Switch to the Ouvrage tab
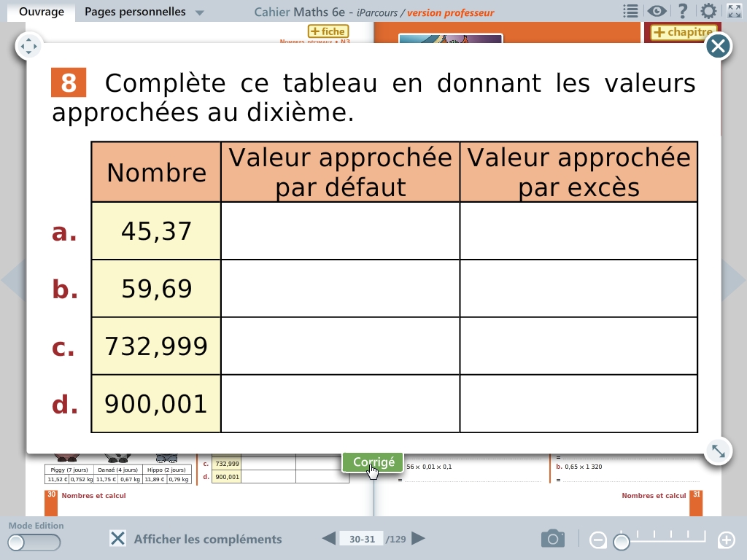 [42, 12]
